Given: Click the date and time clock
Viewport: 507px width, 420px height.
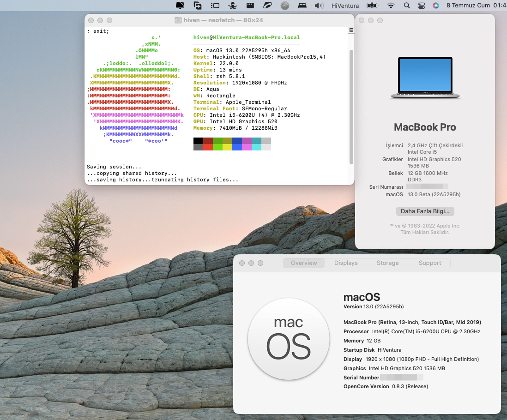Looking at the screenshot, I should click(x=476, y=6).
